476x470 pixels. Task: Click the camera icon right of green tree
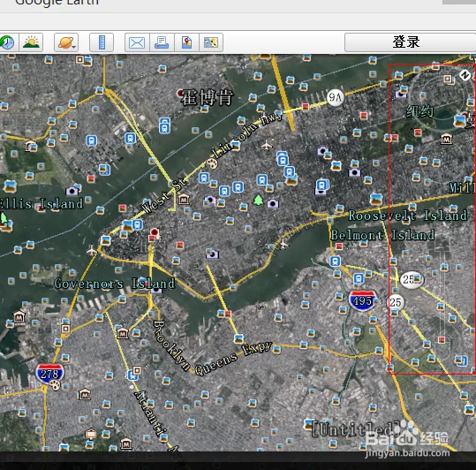point(273,203)
